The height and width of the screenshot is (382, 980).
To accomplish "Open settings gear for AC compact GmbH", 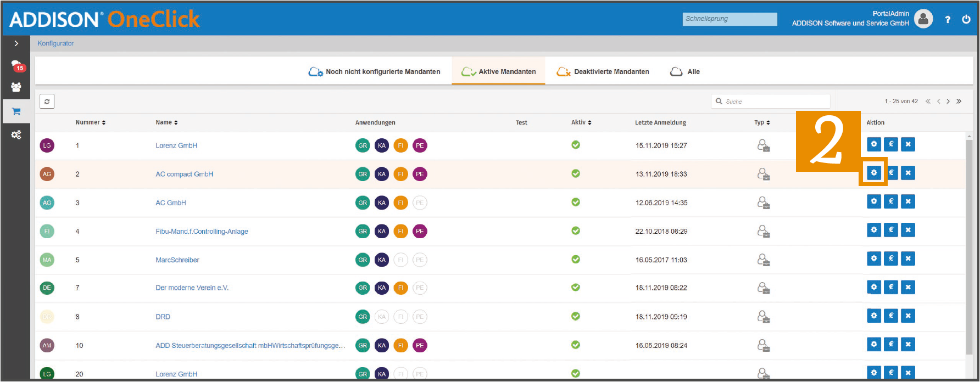I will click(874, 173).
